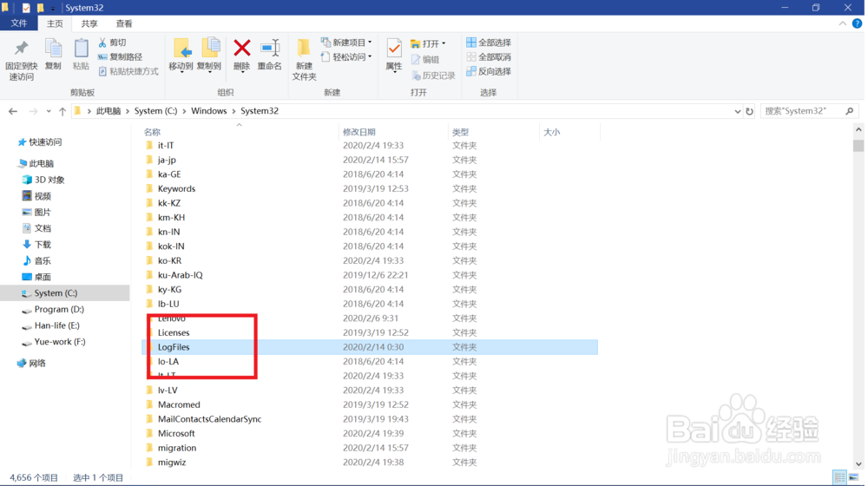Open the Move to button

181,55
